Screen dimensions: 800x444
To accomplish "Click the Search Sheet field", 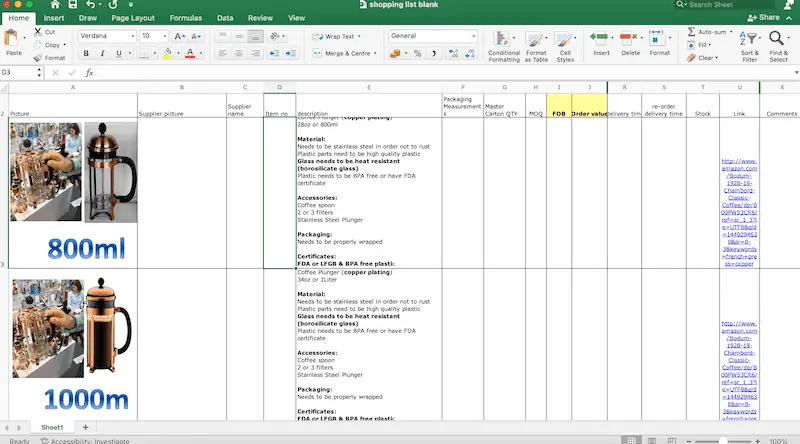I will [723, 5].
